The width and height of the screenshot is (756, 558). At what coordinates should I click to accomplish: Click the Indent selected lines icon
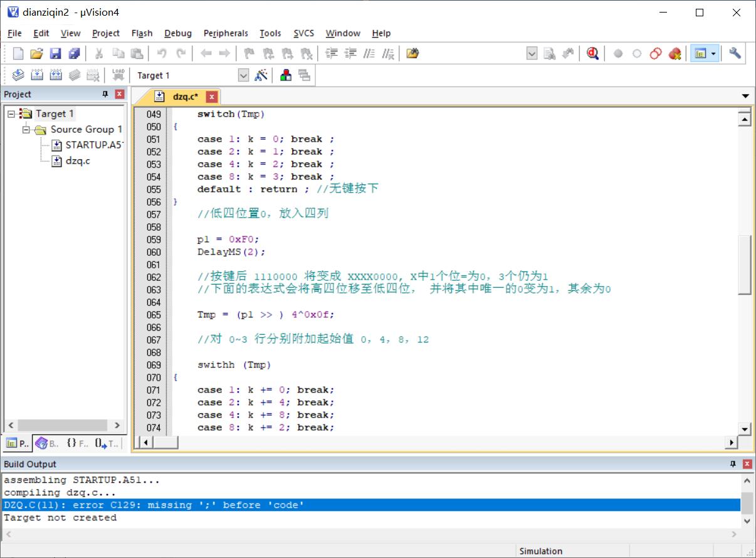click(332, 54)
